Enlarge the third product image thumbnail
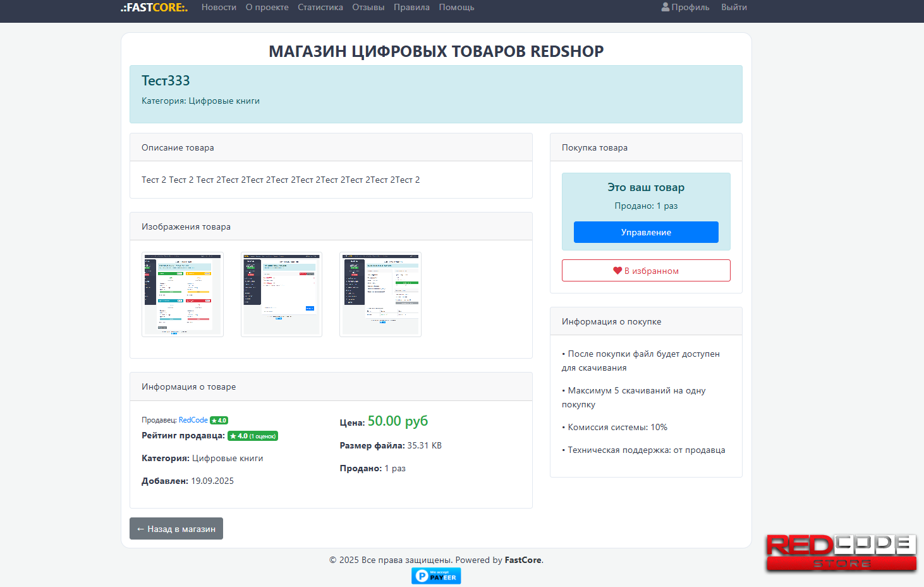 [x=380, y=295]
